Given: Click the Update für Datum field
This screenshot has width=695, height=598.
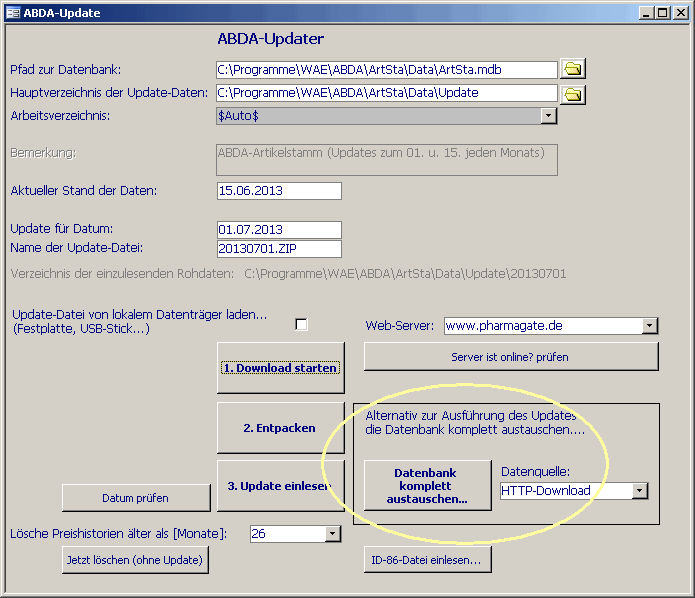Looking at the screenshot, I should tap(279, 230).
